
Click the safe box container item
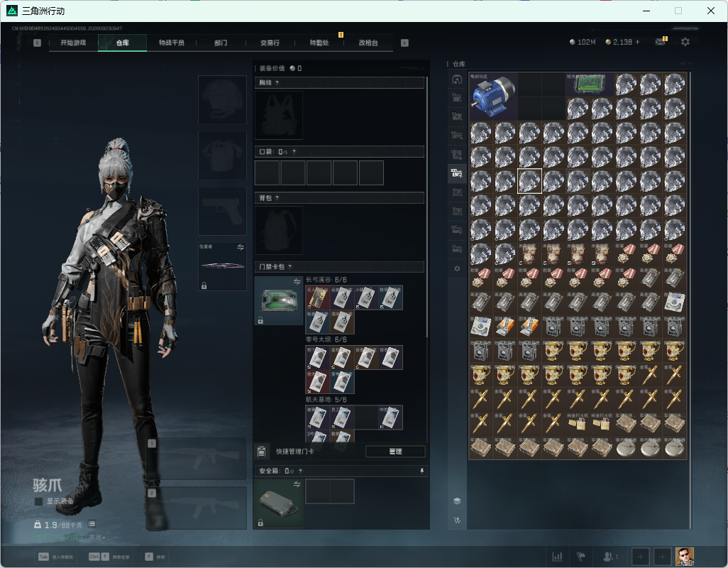coord(279,503)
